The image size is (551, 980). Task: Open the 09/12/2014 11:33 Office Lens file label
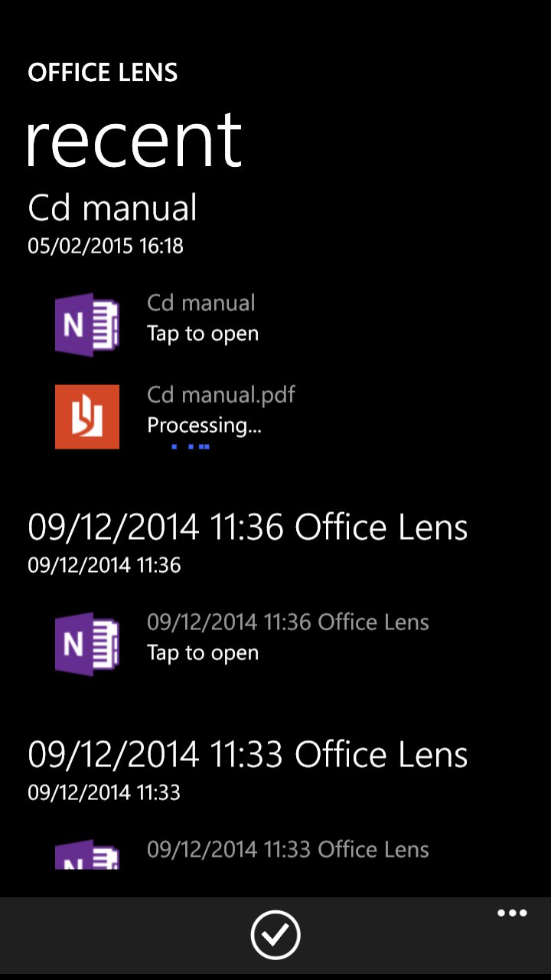pyautogui.click(x=288, y=849)
